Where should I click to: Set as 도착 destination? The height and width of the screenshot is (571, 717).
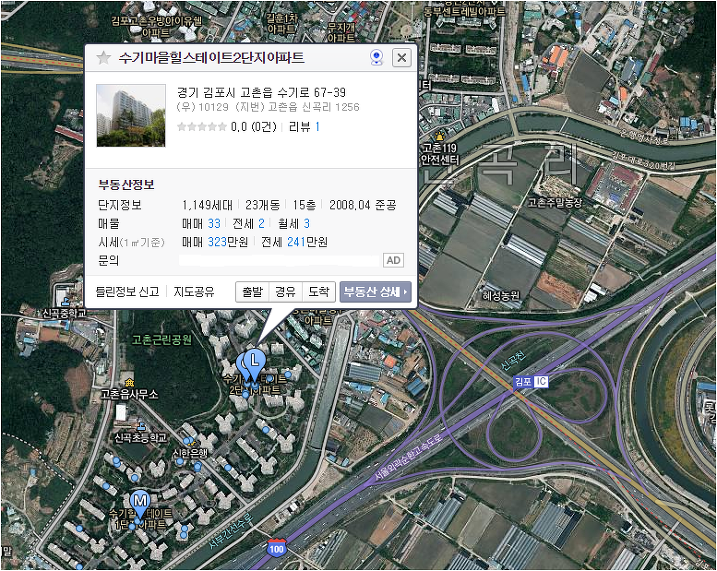[x=319, y=292]
